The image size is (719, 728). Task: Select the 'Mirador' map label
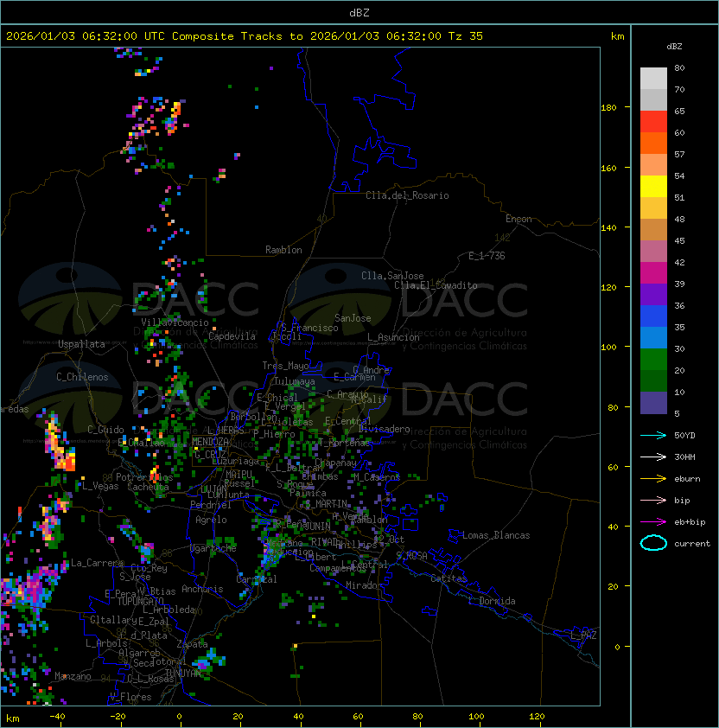click(365, 585)
